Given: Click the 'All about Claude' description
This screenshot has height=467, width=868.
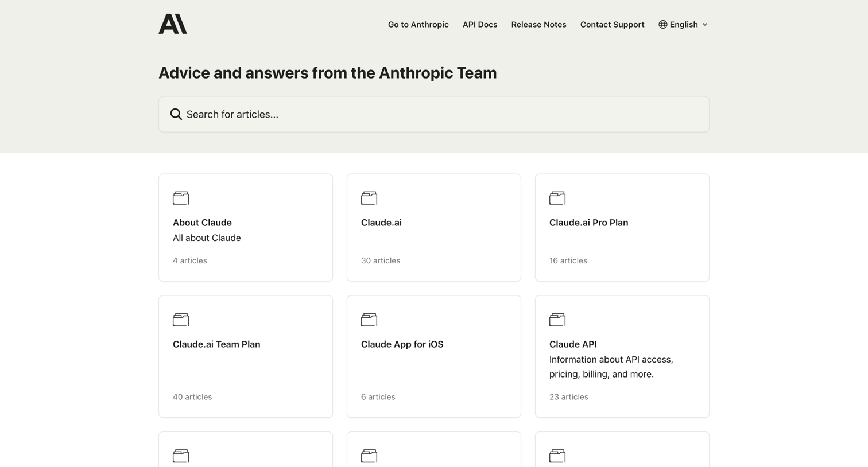Looking at the screenshot, I should point(207,238).
